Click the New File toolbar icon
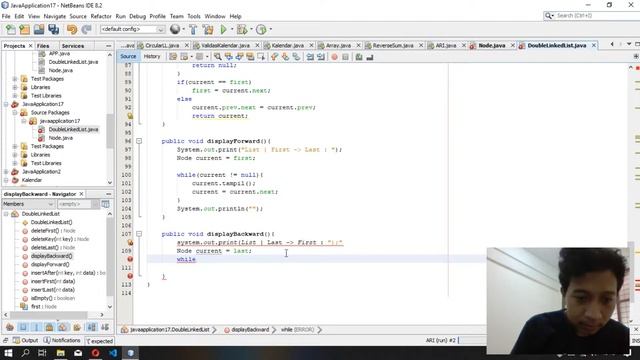This screenshot has height=360, width=640. coord(11,29)
